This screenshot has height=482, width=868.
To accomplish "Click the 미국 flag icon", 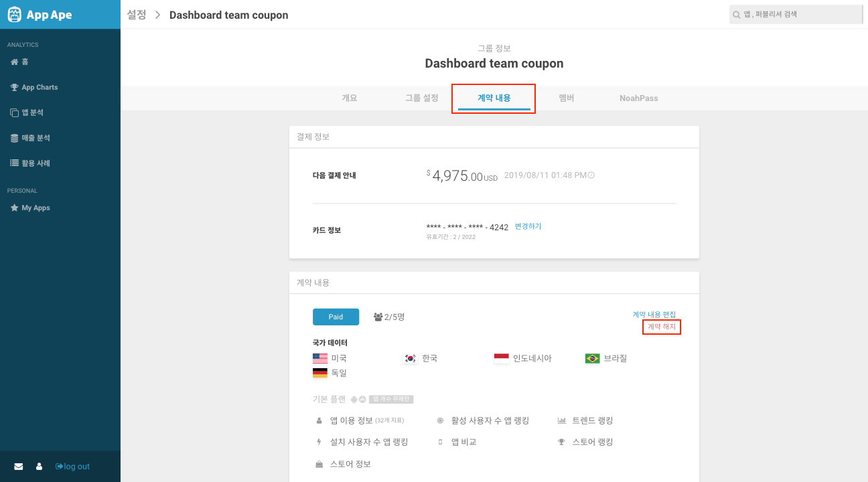I will point(320,358).
